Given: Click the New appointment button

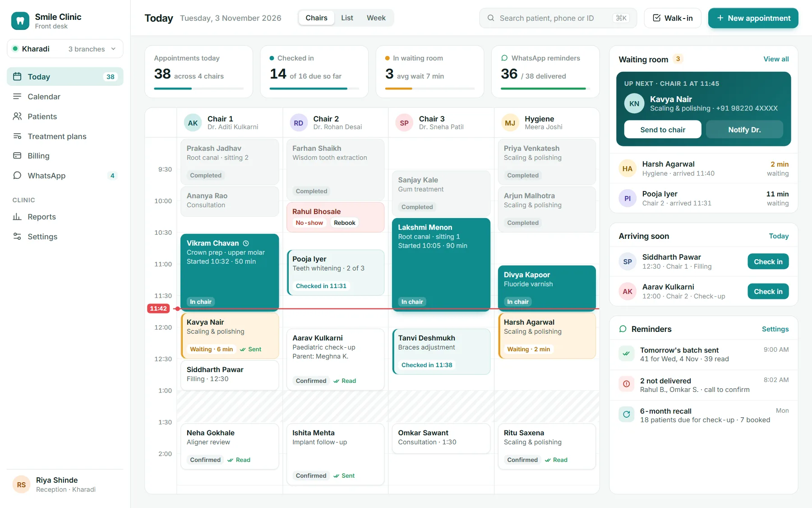Looking at the screenshot, I should 753,18.
